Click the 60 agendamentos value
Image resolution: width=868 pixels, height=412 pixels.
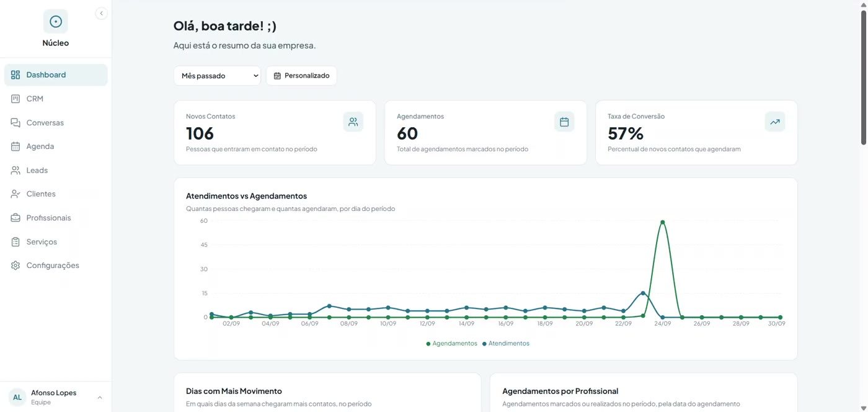pos(407,133)
